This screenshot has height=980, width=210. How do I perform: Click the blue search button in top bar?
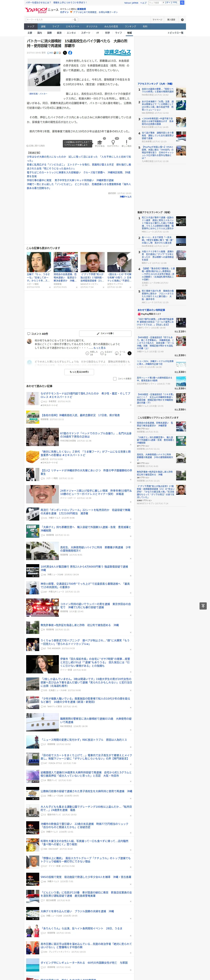click(x=182, y=3)
